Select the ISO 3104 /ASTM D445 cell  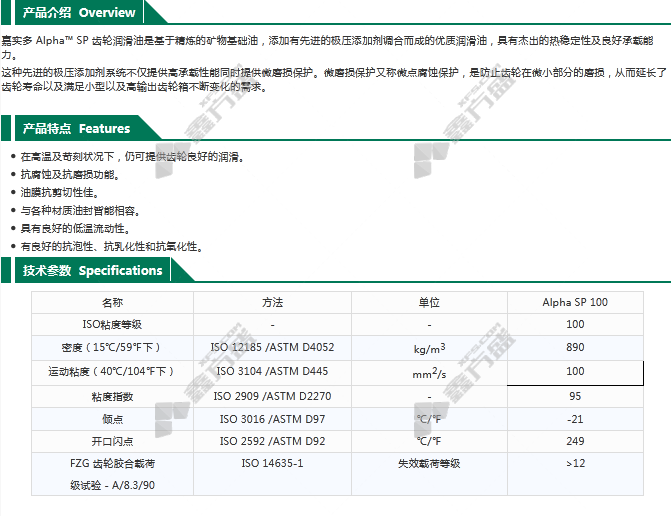(272, 372)
